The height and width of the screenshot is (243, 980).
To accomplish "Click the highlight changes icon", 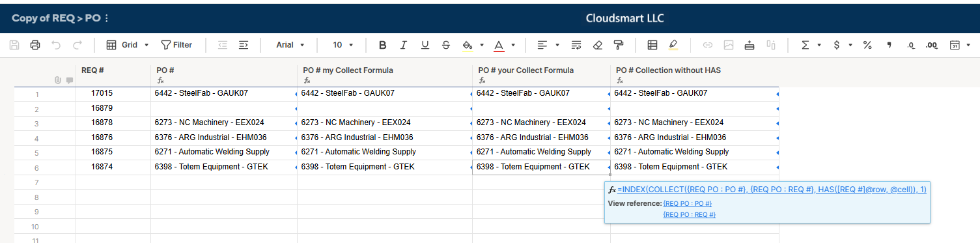I will point(673,45).
